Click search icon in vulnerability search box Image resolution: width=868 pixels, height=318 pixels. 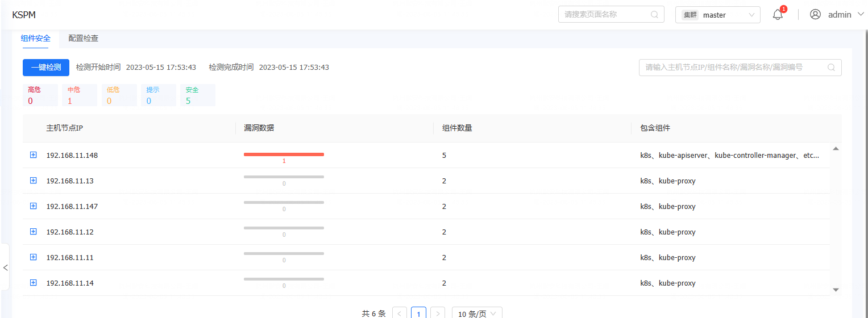pyautogui.click(x=831, y=68)
